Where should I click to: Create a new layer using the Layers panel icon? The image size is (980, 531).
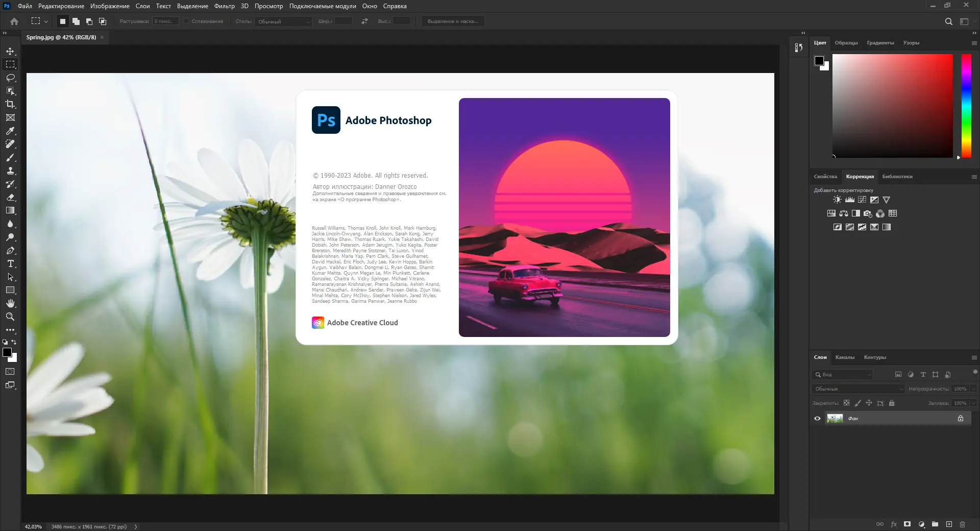click(x=949, y=524)
